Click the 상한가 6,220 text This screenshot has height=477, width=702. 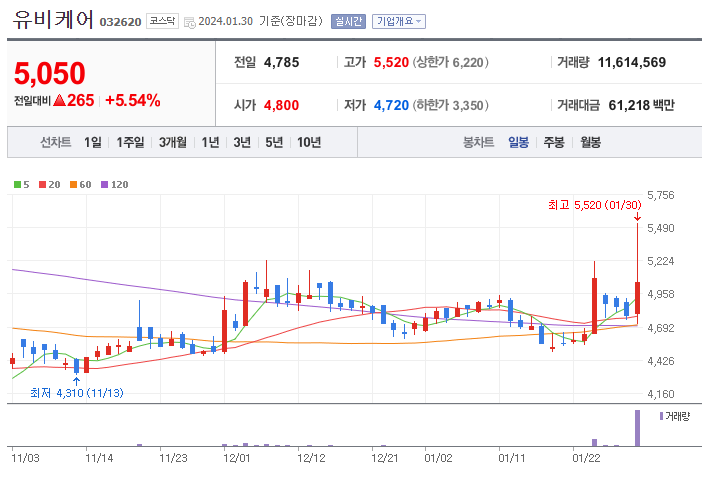(450, 62)
